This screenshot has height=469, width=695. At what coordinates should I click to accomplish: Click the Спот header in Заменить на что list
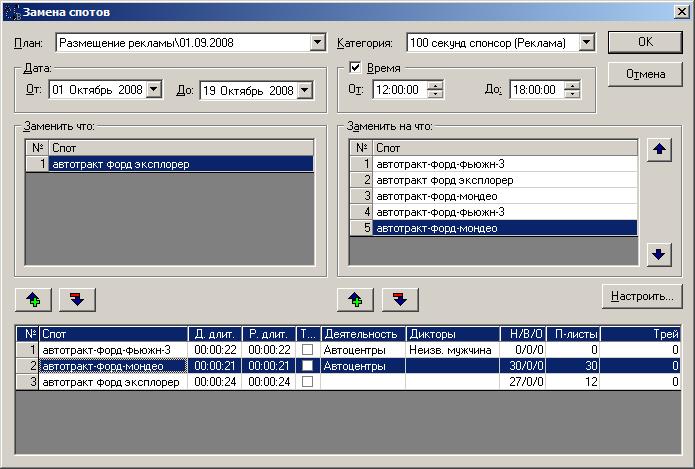click(x=505, y=148)
